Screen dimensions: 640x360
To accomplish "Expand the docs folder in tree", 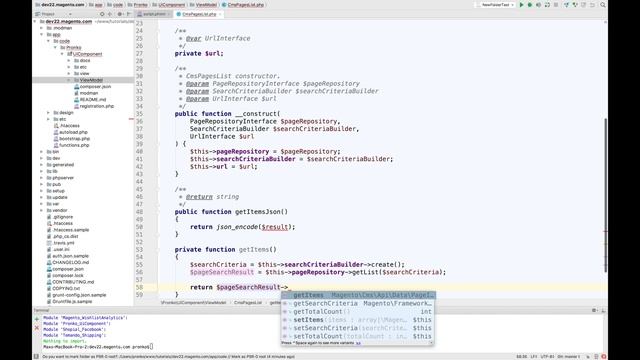I will pos(69,61).
